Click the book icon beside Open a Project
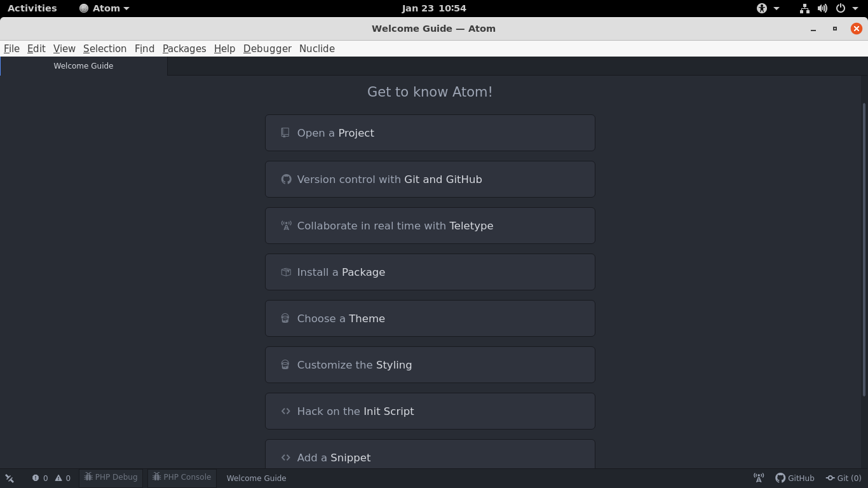The image size is (868, 488). point(285,133)
